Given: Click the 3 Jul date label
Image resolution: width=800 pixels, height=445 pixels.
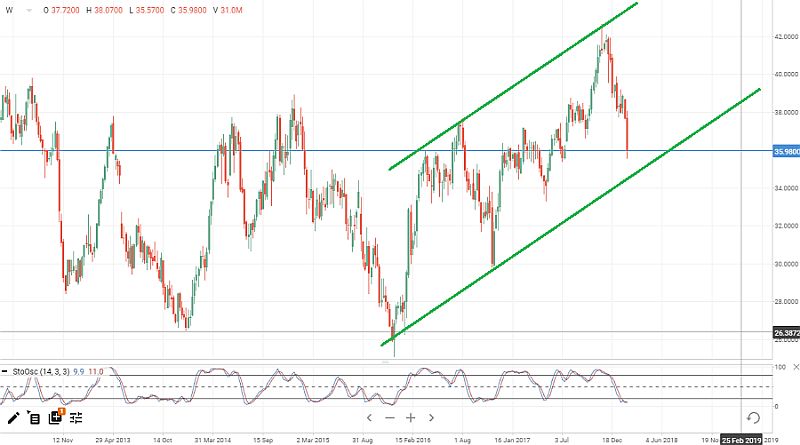Looking at the screenshot, I should point(562,440).
